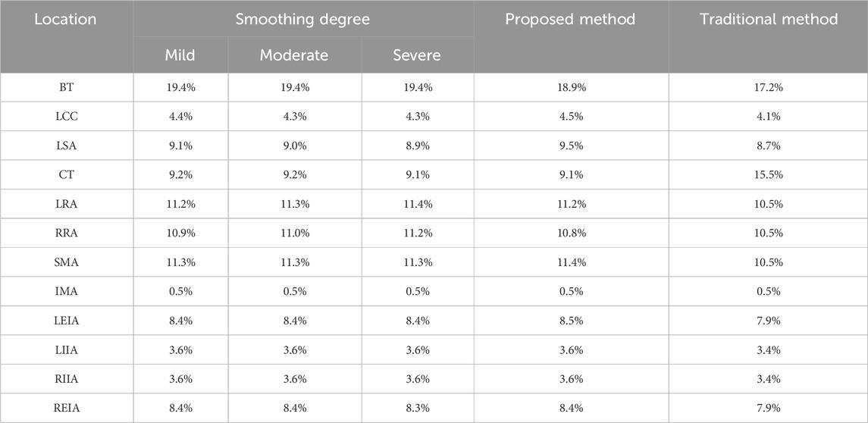Viewport: 868px width, 423px height.
Task: Click the IMA row label
Action: [67, 292]
